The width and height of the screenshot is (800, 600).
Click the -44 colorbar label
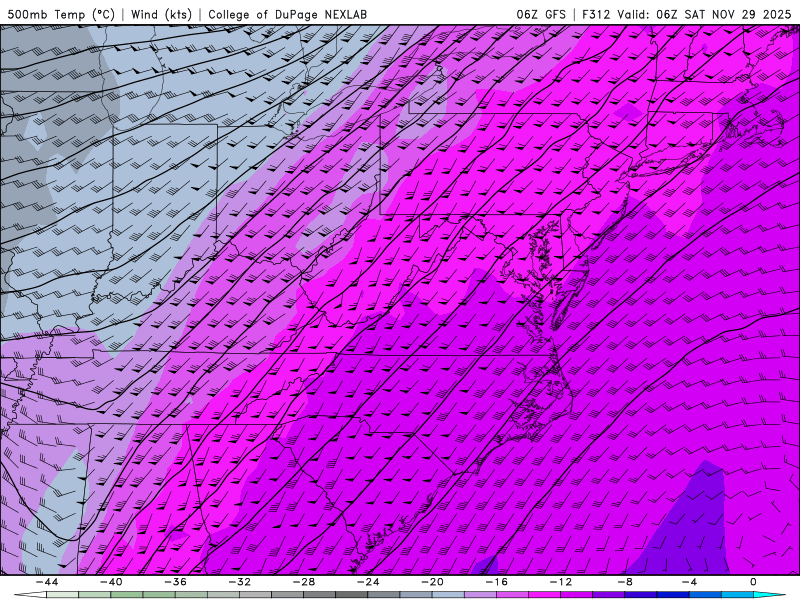pyautogui.click(x=47, y=582)
